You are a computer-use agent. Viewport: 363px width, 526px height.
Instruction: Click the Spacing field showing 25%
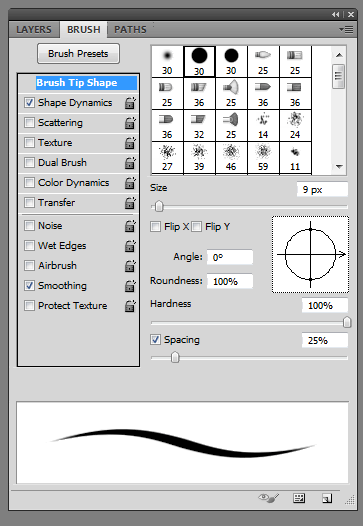[x=325, y=340]
